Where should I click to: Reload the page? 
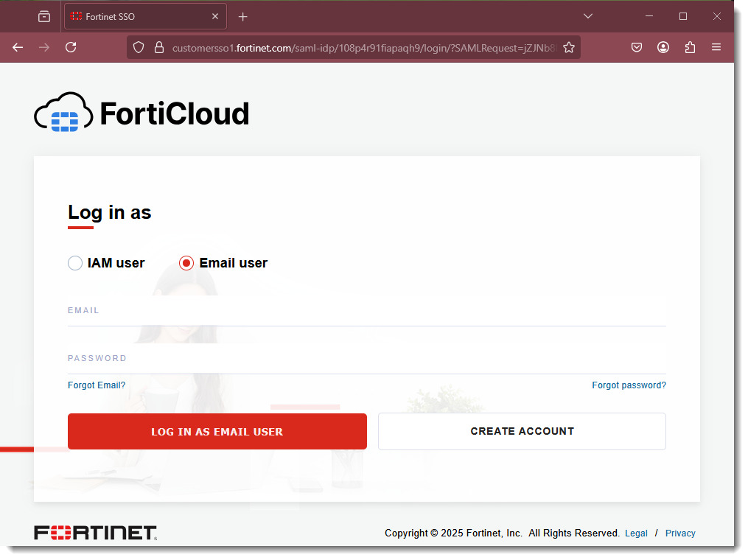[x=71, y=47]
